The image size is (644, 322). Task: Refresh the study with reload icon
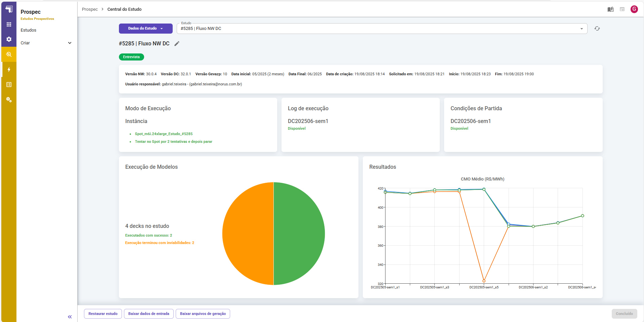click(x=597, y=29)
